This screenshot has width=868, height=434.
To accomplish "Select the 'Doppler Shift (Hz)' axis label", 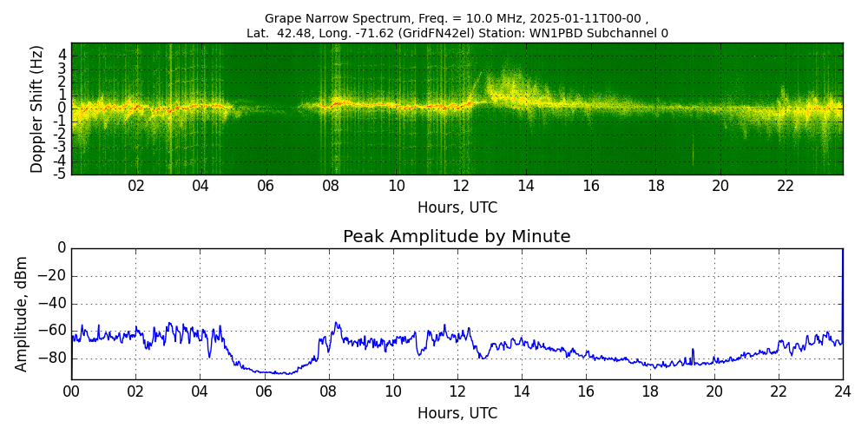I will (37, 108).
